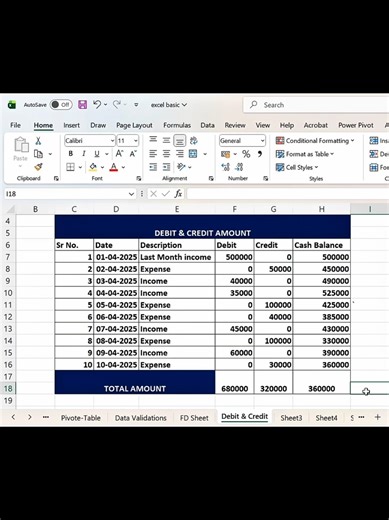Open the Power Pivot tab
389x520 pixels.
356,125
